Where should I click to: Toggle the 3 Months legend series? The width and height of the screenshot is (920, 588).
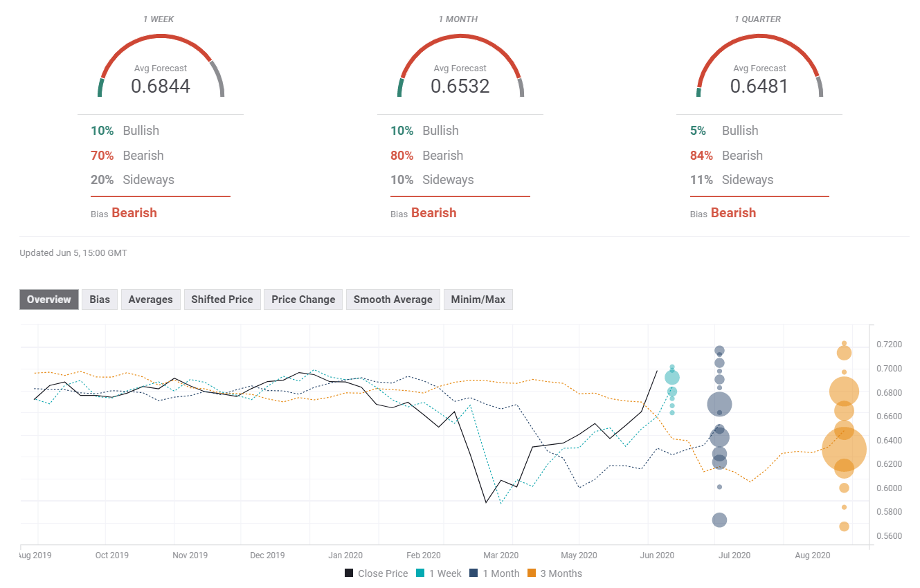pyautogui.click(x=556, y=573)
